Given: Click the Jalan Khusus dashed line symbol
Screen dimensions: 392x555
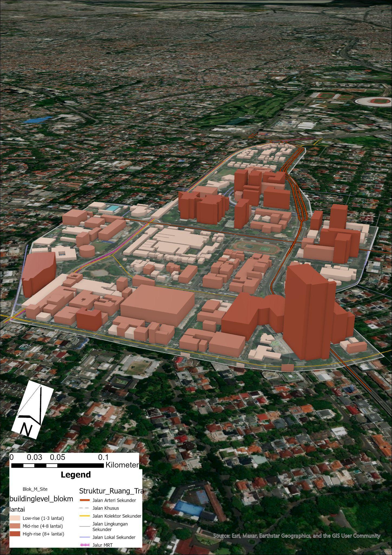Looking at the screenshot, I should point(84,508).
